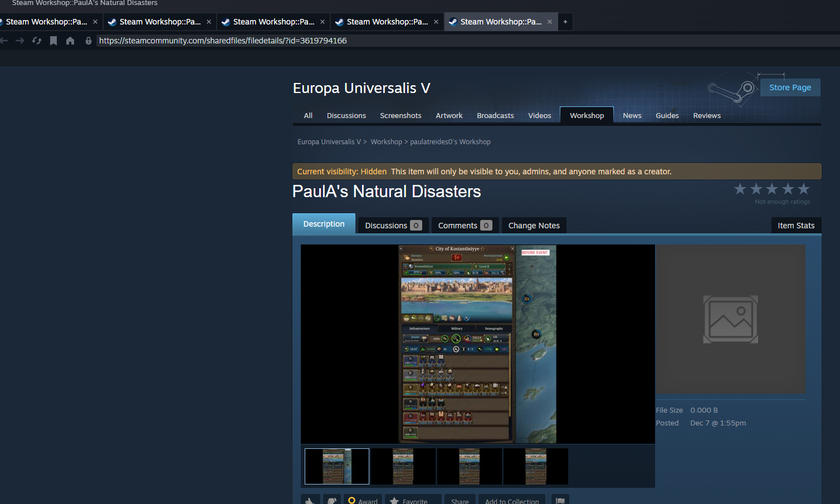The image size is (840, 504).
Task: Click the browser forward arrow
Action: coord(20,41)
